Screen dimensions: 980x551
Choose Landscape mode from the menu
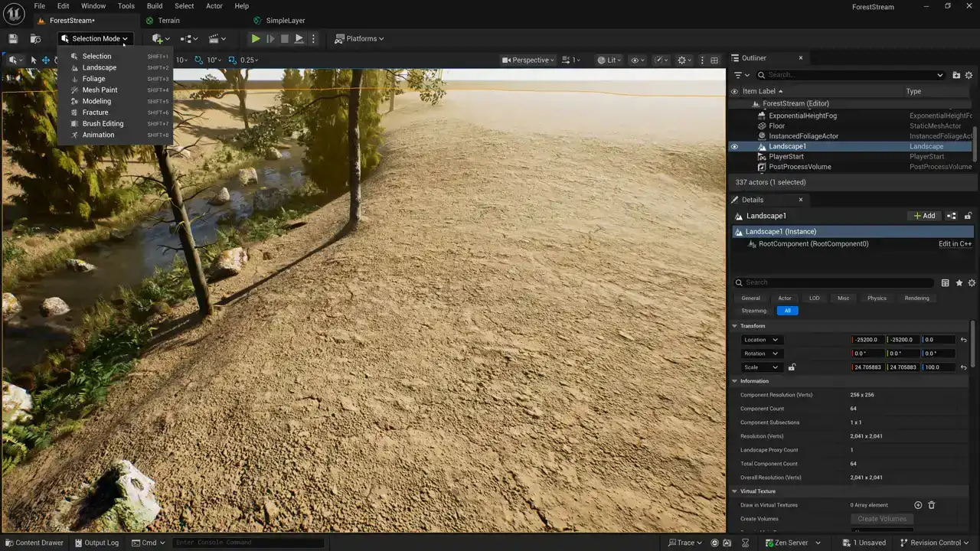click(100, 67)
